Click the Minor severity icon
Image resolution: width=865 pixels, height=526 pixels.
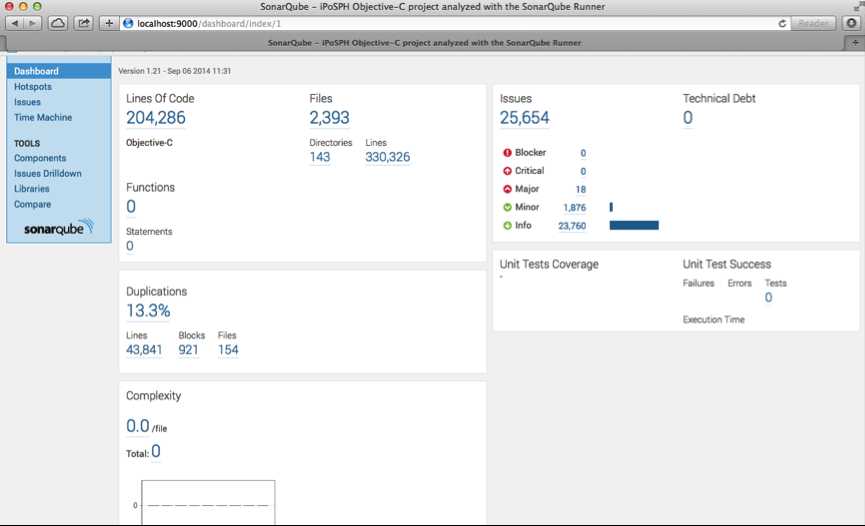pos(507,208)
